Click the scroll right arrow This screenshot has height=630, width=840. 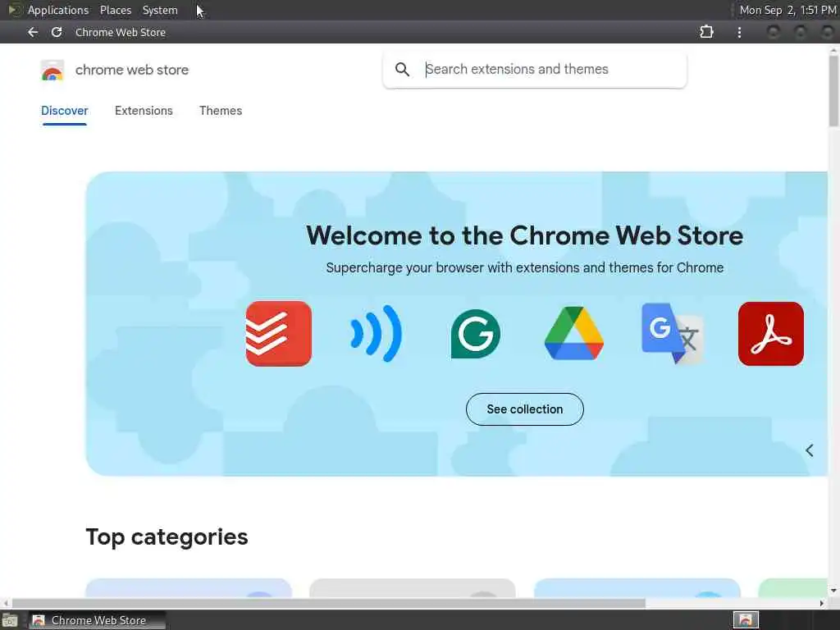[x=822, y=603]
